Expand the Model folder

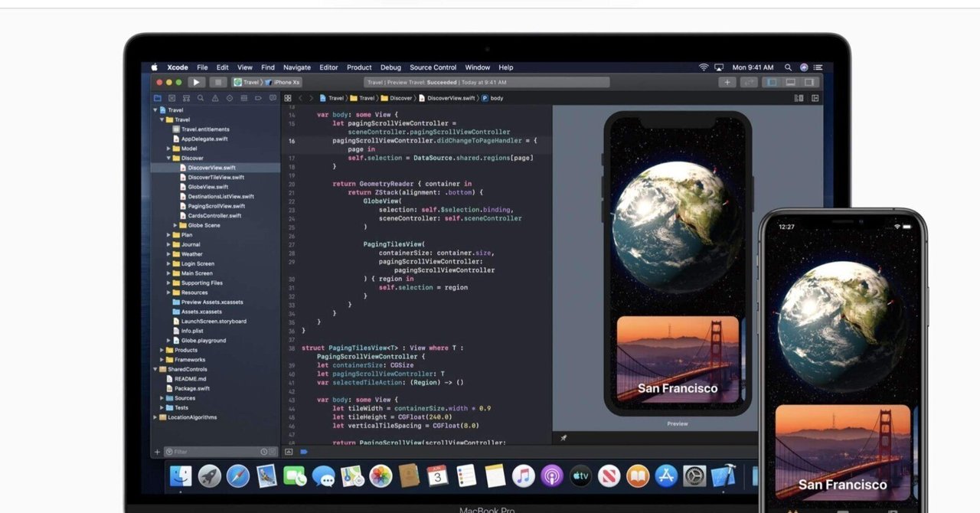point(168,149)
